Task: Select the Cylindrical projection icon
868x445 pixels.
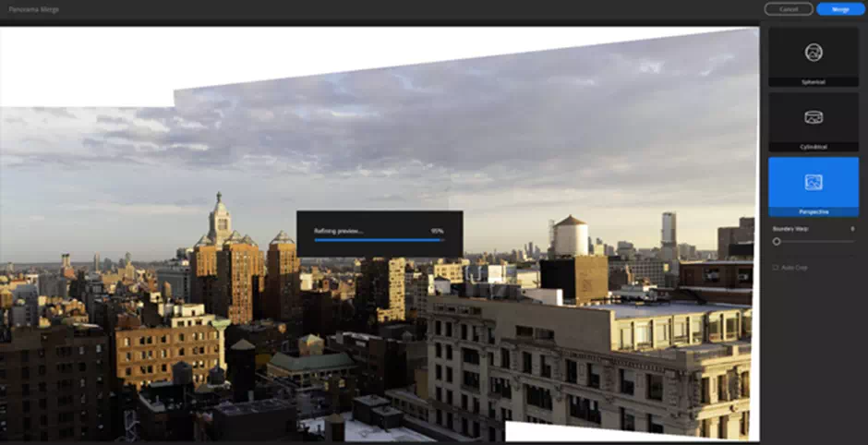Action: [814, 117]
